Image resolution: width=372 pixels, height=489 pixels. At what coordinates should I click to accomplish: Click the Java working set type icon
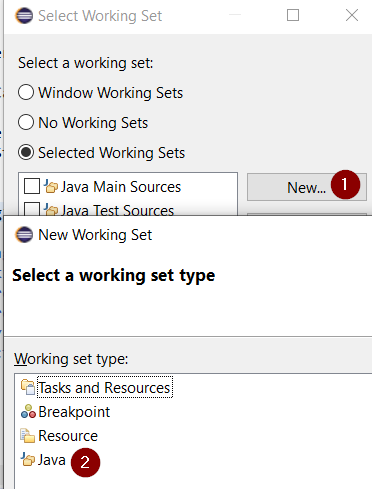pos(28,460)
